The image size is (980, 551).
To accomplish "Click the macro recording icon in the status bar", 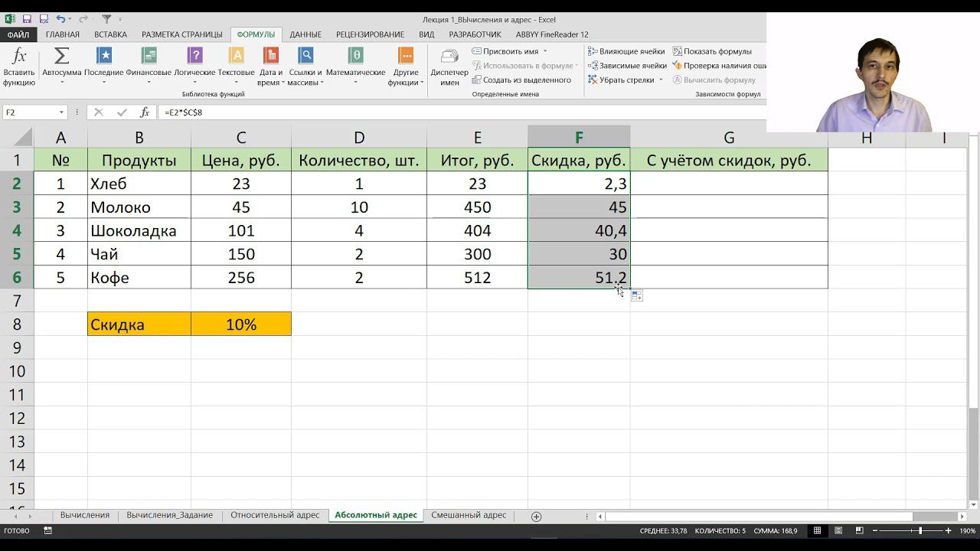I will pos(47,530).
